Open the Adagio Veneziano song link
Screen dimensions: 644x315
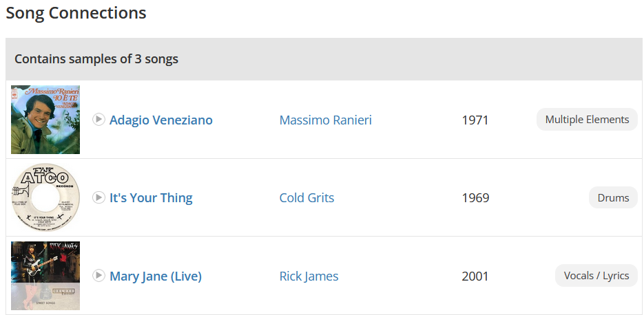click(161, 120)
